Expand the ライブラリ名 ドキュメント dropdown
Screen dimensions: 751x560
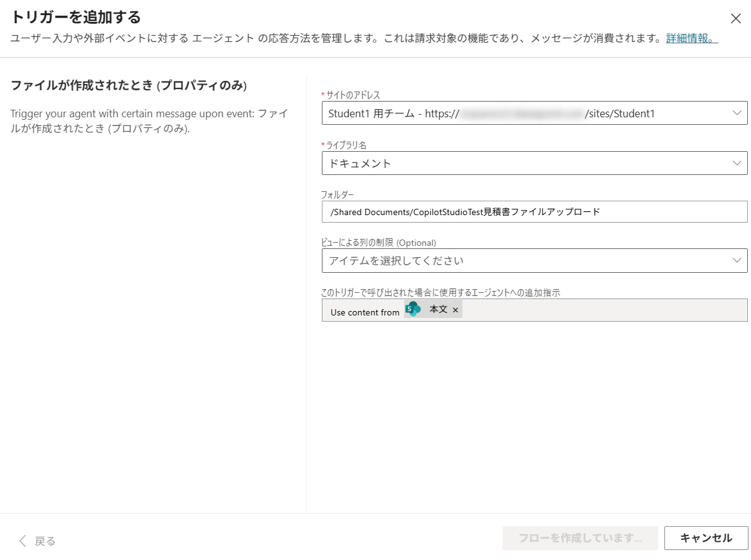pos(535,163)
